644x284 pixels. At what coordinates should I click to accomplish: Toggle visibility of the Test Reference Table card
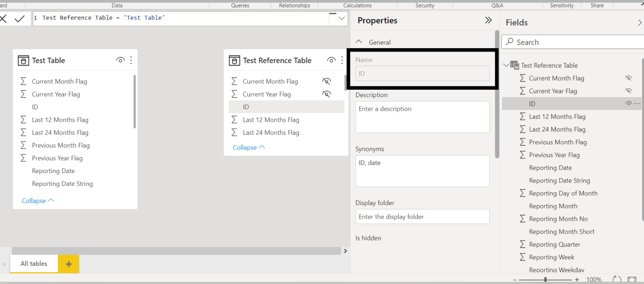(332, 60)
